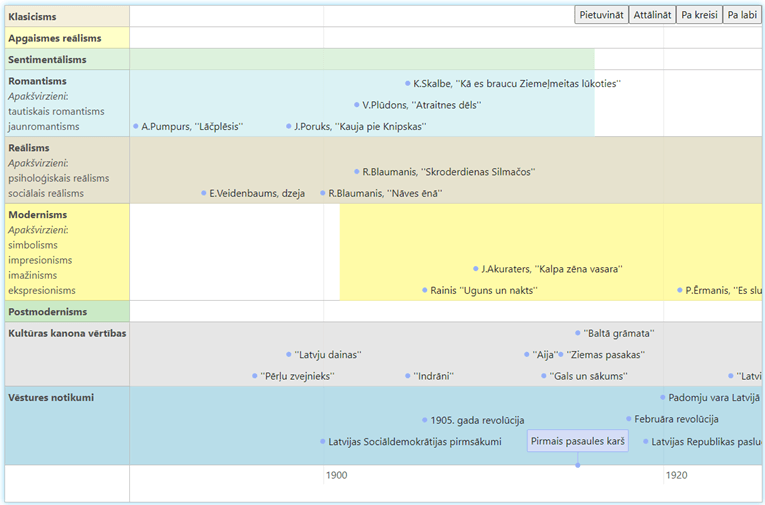The image size is (765, 505).
Task: Click J.Akuraters "Kalpa zēna vasara" item
Action: (x=551, y=269)
